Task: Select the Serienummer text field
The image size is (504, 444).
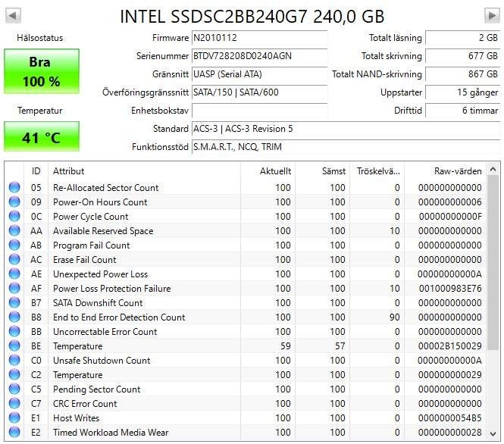Action: click(258, 56)
